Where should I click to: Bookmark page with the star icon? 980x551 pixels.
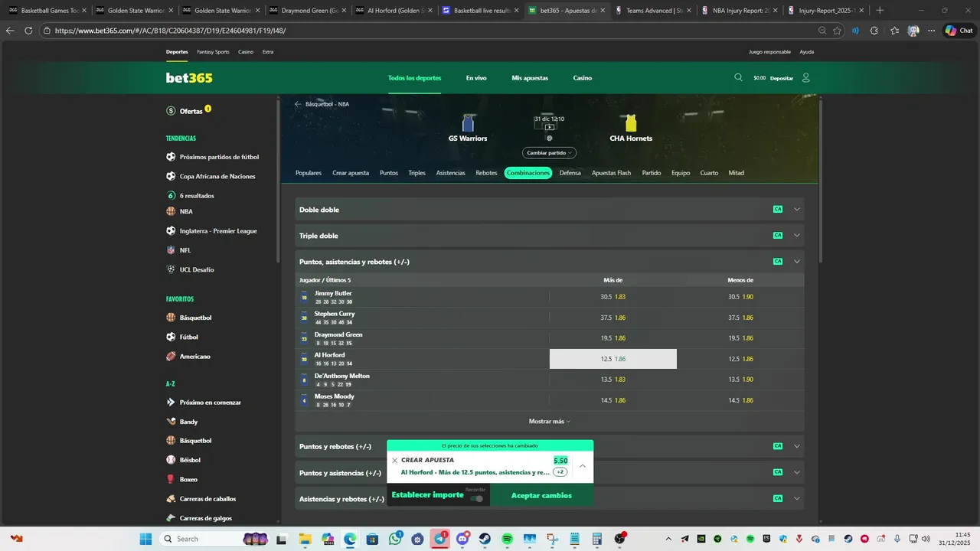(838, 31)
